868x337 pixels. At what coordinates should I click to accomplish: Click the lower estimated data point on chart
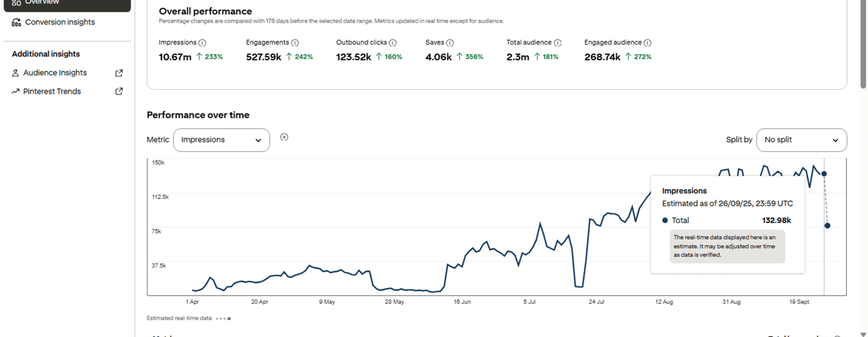click(827, 226)
